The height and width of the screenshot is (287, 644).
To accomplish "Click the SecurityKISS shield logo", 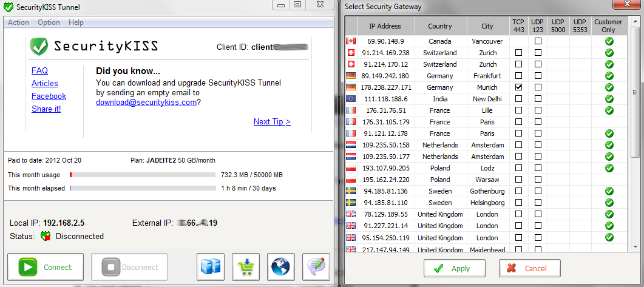I will point(39,46).
